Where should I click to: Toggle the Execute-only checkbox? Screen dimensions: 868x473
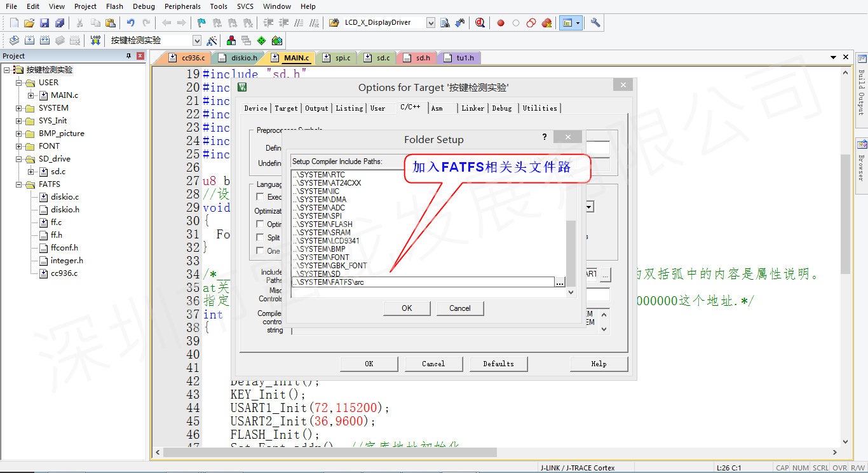point(260,196)
